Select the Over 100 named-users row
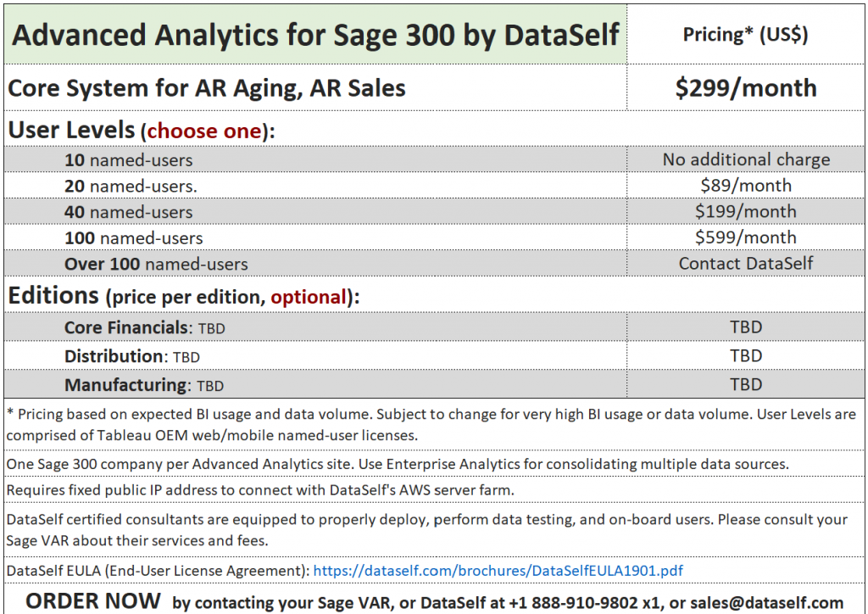 pyautogui.click(x=156, y=264)
